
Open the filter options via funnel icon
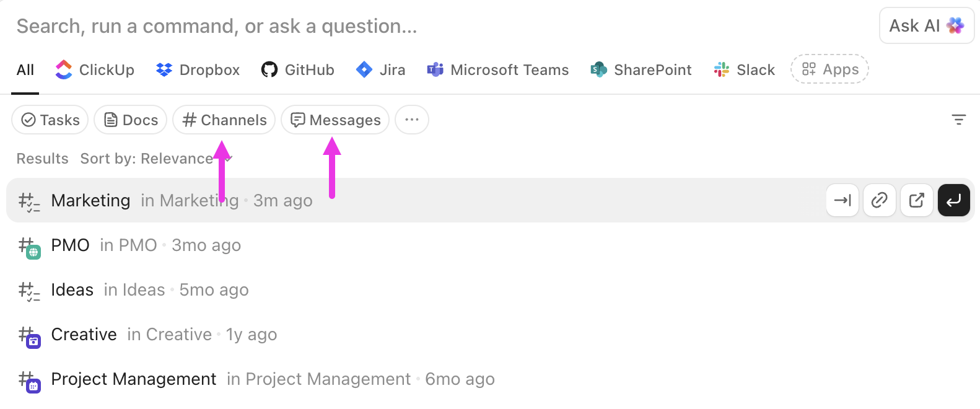959,118
